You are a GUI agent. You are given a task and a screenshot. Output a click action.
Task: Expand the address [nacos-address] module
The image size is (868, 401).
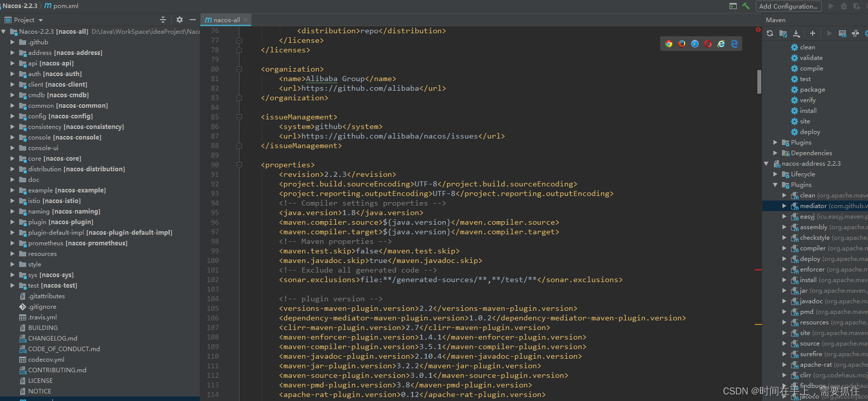(x=13, y=52)
